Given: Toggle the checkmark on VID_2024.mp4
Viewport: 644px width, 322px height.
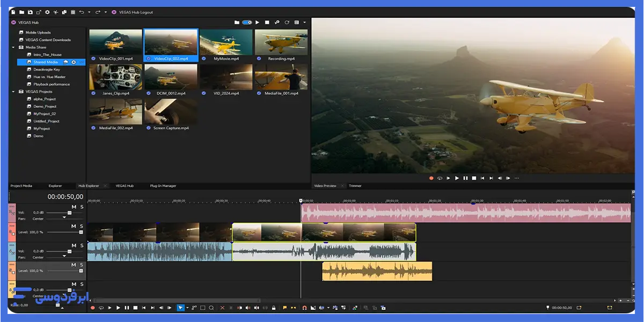Looking at the screenshot, I should [x=204, y=93].
